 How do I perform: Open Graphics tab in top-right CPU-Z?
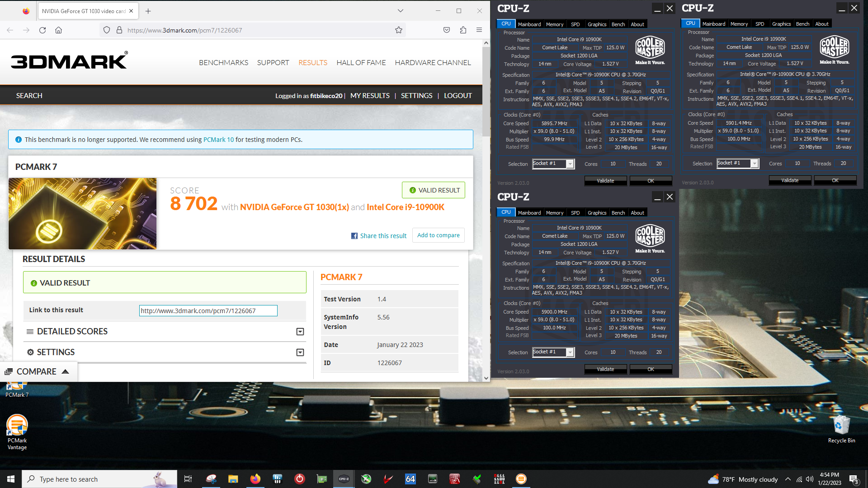[x=781, y=24]
